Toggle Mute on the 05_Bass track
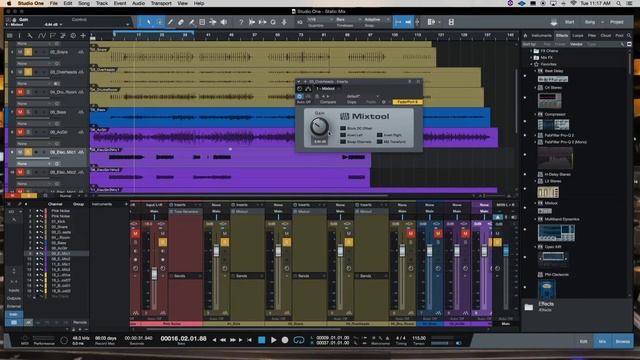The image size is (640, 360). (20, 112)
